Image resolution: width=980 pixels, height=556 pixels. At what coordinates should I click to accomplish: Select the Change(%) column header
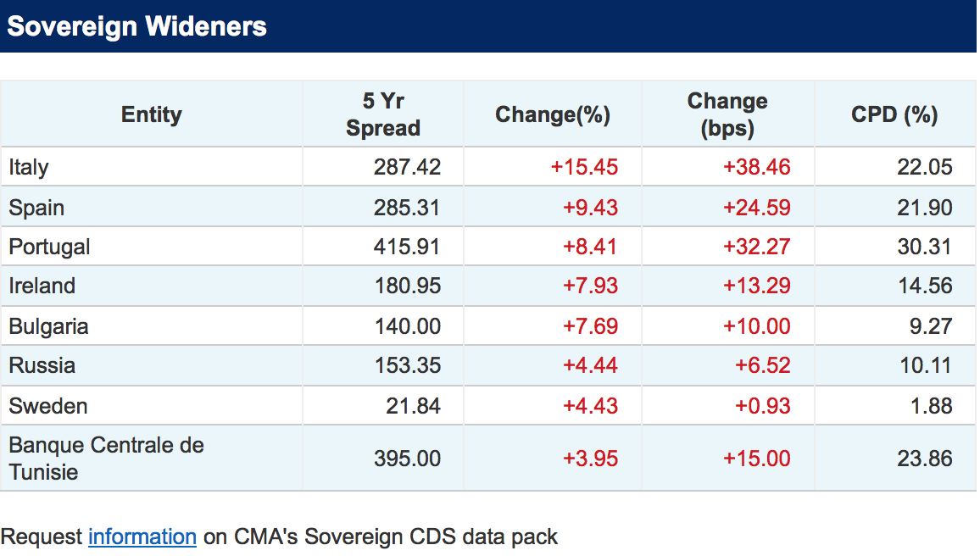(553, 114)
